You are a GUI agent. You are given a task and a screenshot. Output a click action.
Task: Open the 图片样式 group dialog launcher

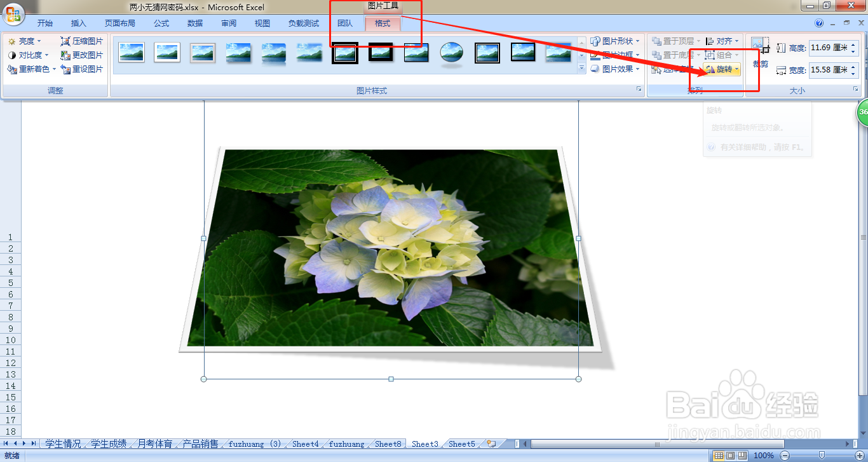click(639, 90)
